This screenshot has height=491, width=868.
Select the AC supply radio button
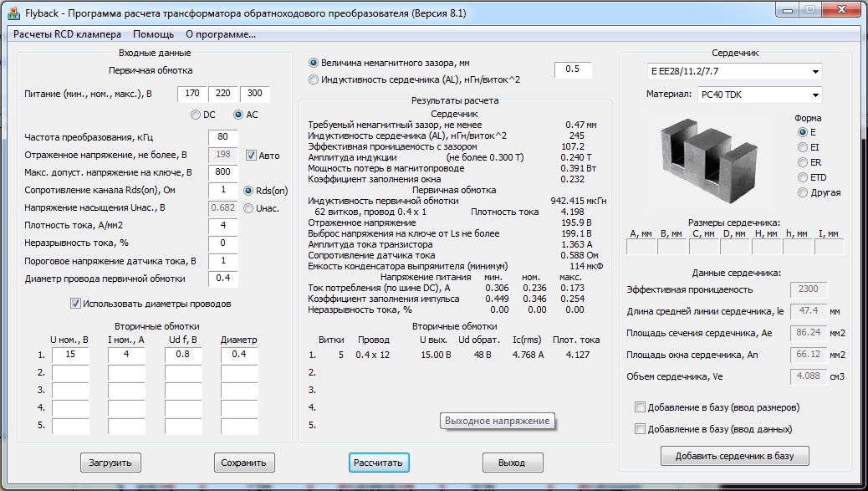pyautogui.click(x=238, y=115)
